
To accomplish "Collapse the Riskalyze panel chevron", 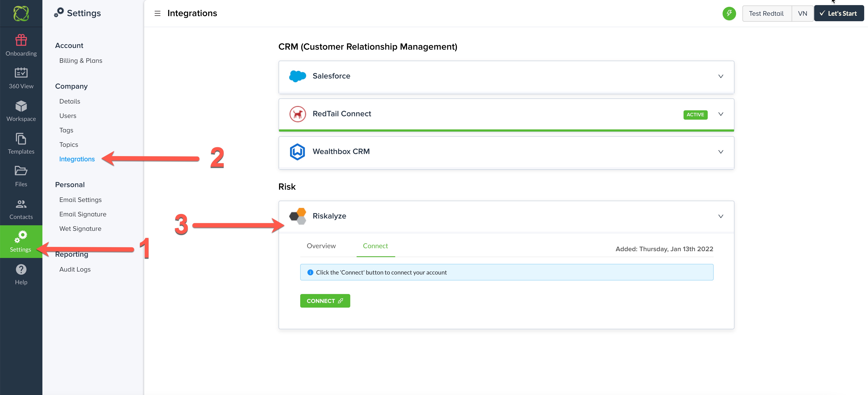I will tap(720, 216).
